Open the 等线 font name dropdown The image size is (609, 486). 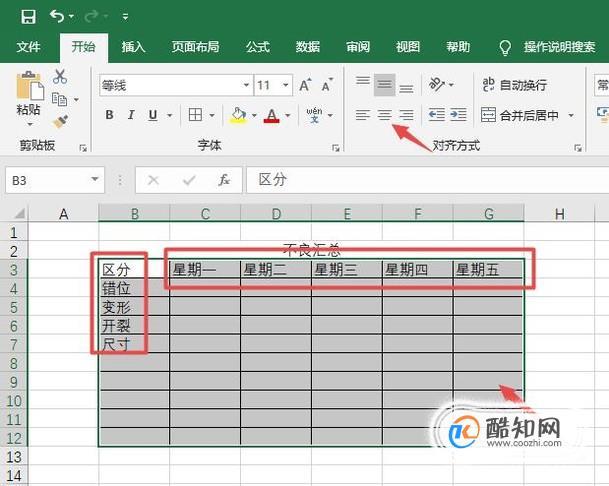point(246,85)
